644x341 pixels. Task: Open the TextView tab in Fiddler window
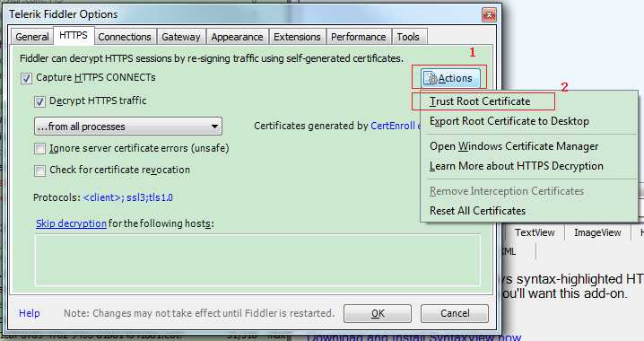click(535, 233)
